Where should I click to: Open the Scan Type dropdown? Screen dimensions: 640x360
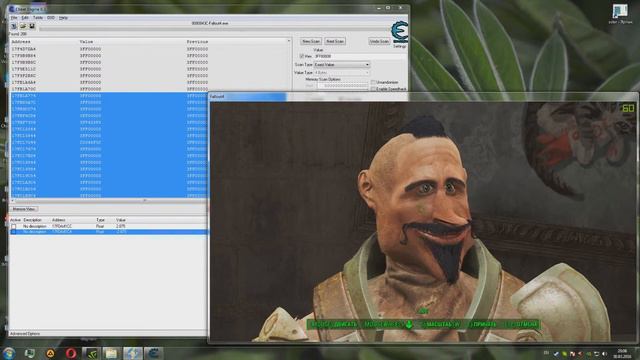(x=342, y=64)
